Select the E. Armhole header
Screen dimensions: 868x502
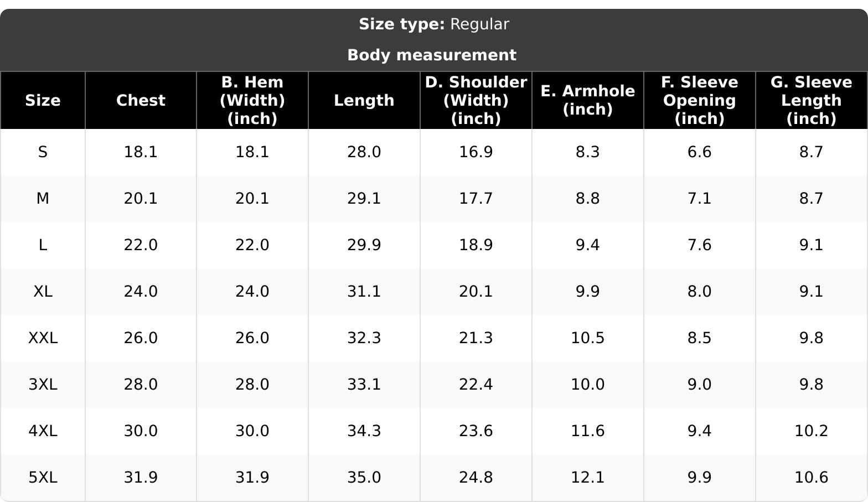coord(588,100)
